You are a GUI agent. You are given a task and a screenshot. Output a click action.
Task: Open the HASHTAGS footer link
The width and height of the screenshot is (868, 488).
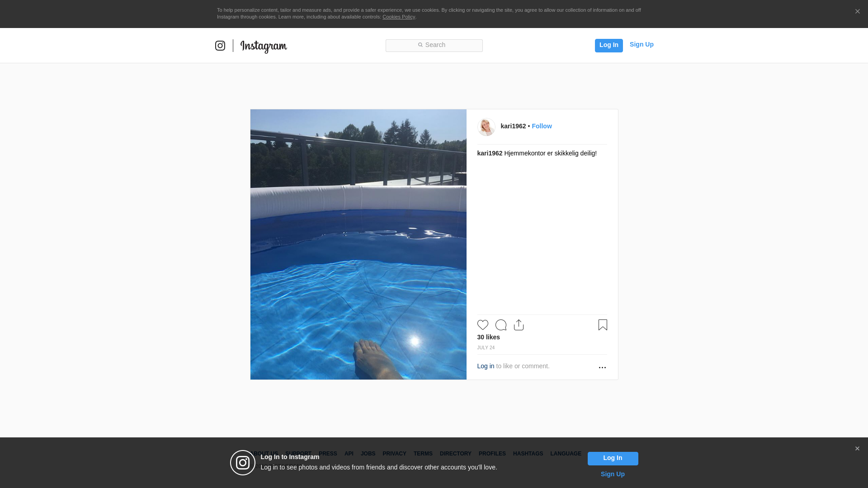528,453
